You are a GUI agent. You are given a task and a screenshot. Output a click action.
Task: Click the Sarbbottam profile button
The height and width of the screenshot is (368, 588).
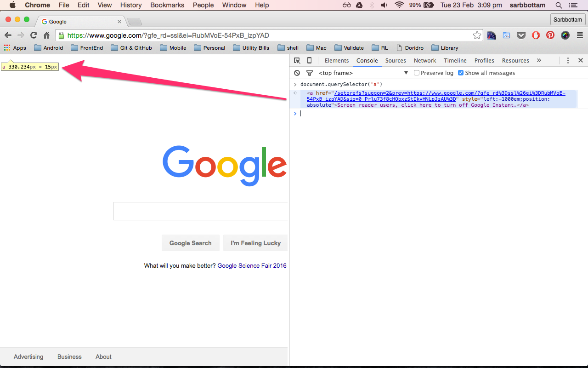point(568,19)
